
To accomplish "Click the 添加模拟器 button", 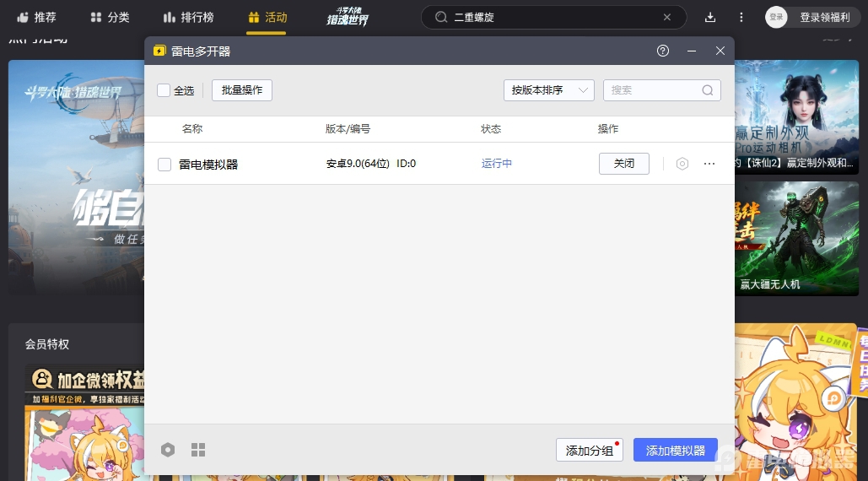I will [x=675, y=451].
